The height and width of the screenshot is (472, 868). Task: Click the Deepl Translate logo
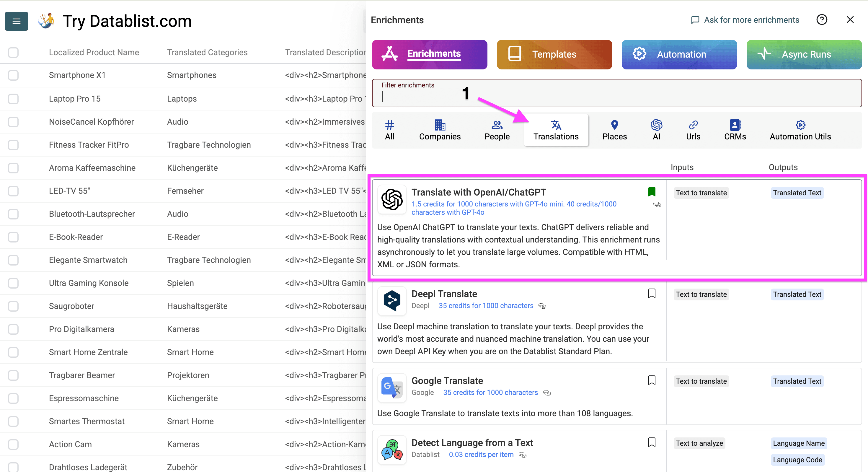coord(391,301)
